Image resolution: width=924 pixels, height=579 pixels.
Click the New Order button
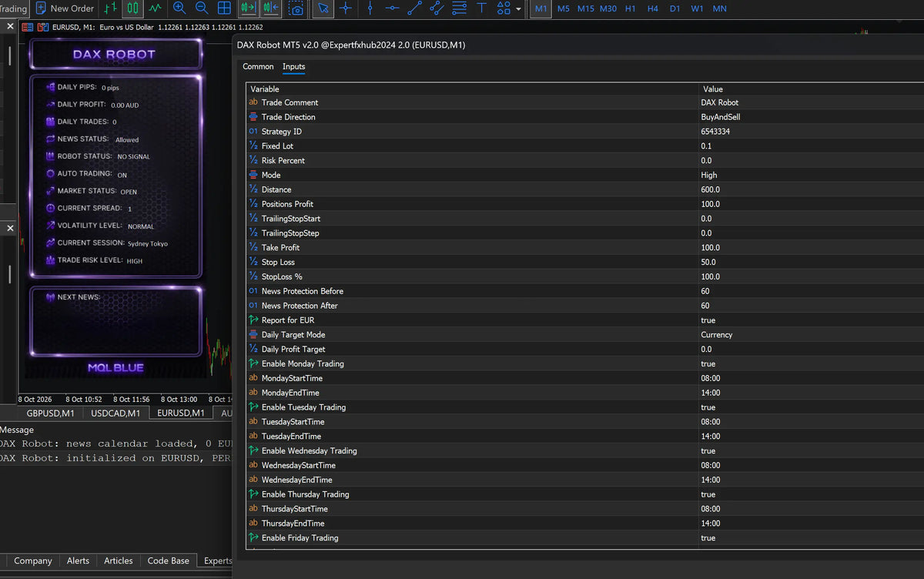point(65,8)
